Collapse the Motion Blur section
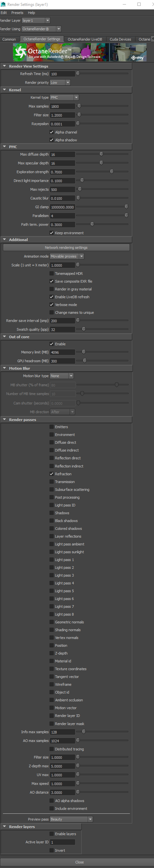This screenshot has width=154, height=868. pos(4,368)
